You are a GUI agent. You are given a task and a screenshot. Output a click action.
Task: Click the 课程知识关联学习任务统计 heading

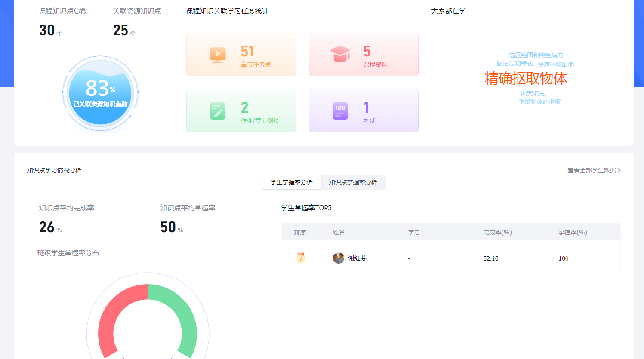227,11
